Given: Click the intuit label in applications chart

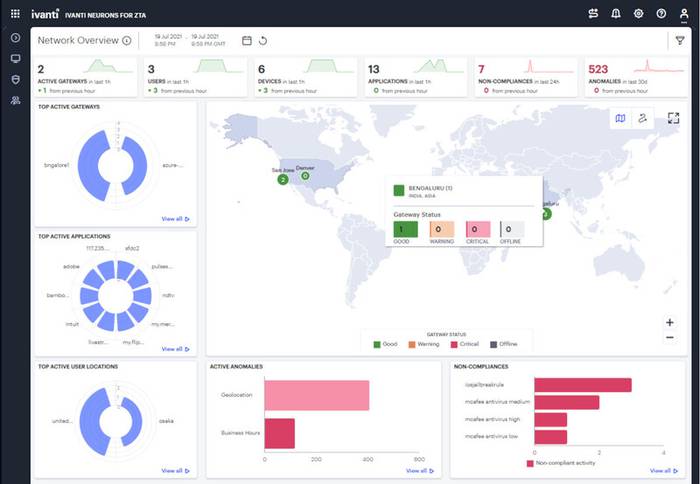Looking at the screenshot, I should pyautogui.click(x=72, y=324).
